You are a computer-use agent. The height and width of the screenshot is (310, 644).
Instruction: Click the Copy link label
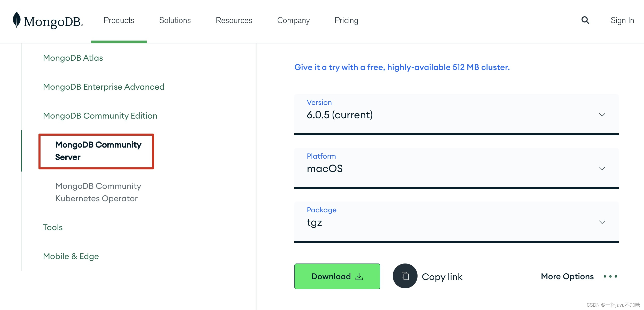[442, 277]
